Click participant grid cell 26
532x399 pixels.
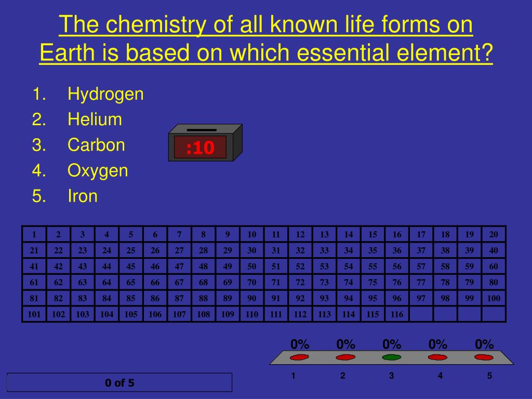point(155,250)
